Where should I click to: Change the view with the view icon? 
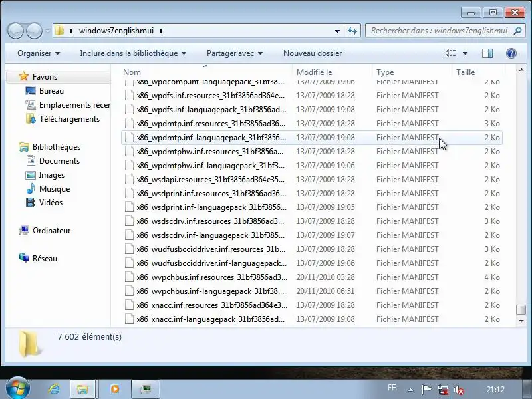point(451,53)
